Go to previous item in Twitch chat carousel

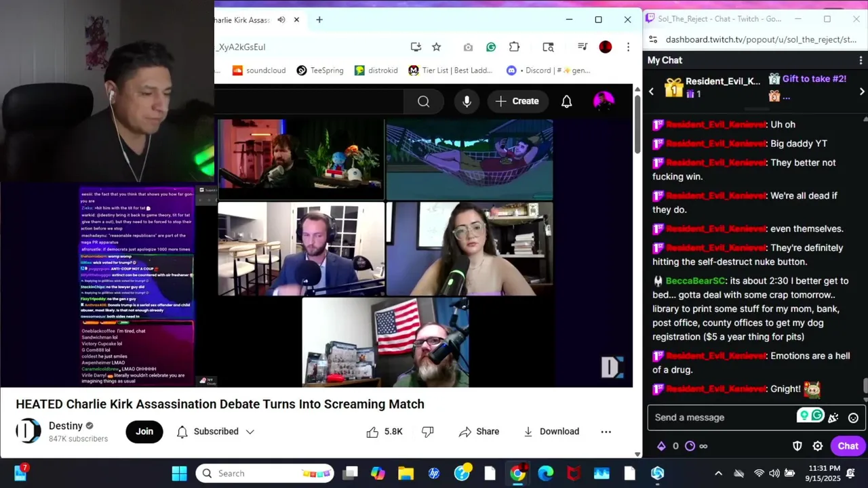point(652,91)
